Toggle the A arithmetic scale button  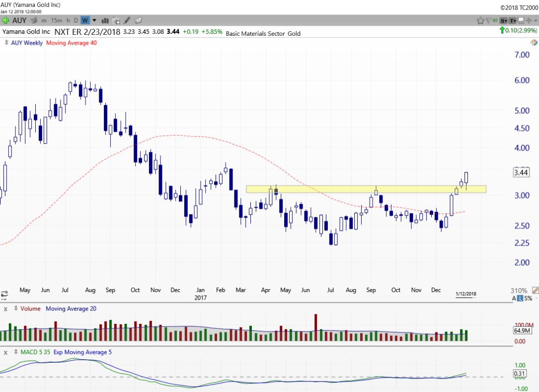coord(515,298)
